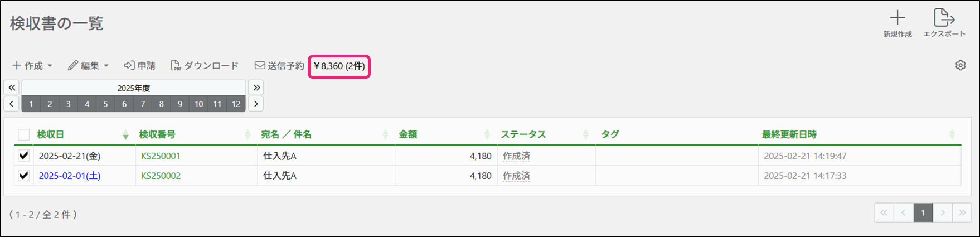Viewport: 980px width, 237px height.
Task: Click the エクスポート export icon
Action: tap(944, 18)
